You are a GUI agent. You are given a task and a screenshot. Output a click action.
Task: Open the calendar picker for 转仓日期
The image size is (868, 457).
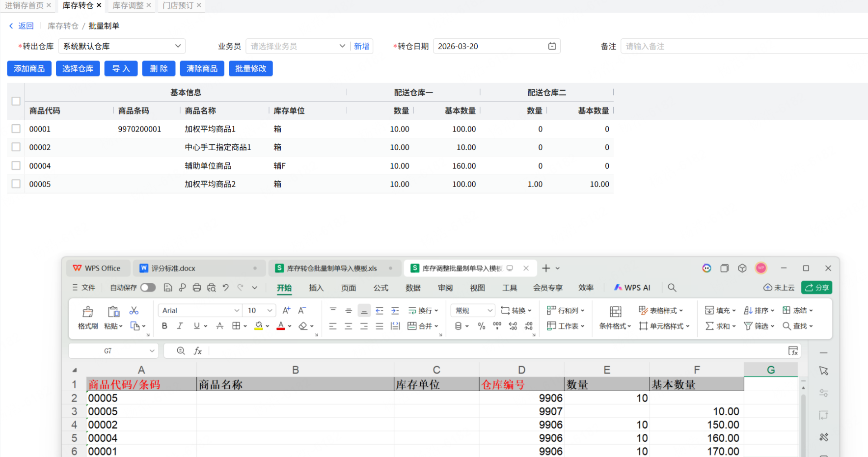(552, 46)
